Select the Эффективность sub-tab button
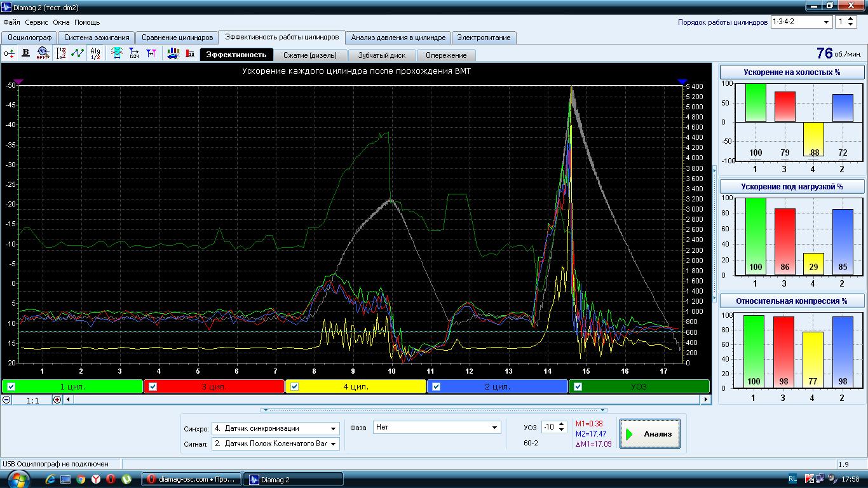Viewport: 868px width, 488px height. (236, 55)
